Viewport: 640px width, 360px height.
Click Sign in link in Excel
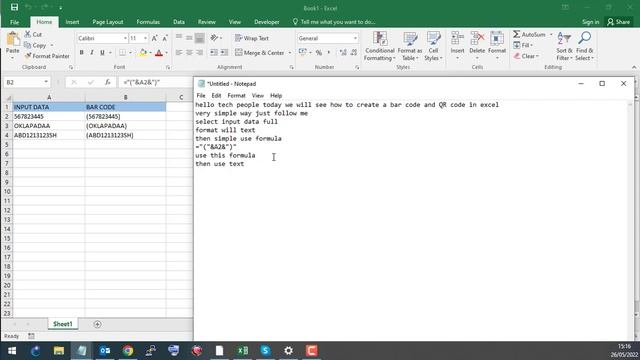pyautogui.click(x=590, y=22)
